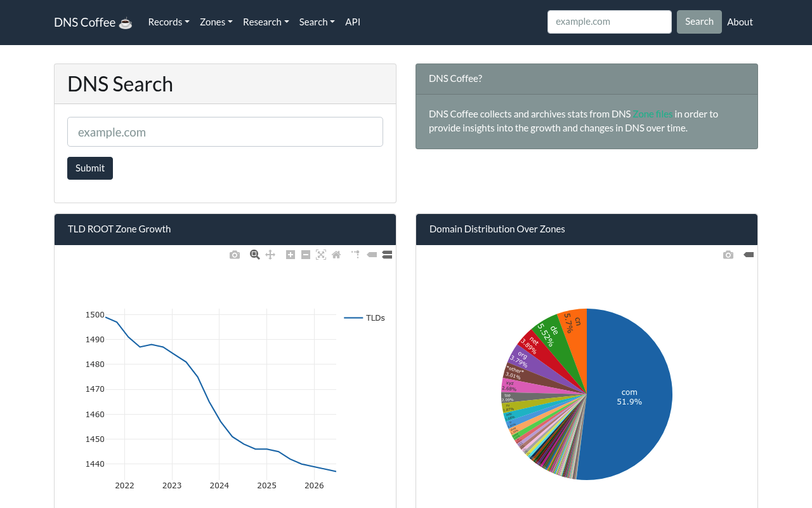Toggle hover label icon on pie chart
Screen dimensions: 812x508
point(749,255)
